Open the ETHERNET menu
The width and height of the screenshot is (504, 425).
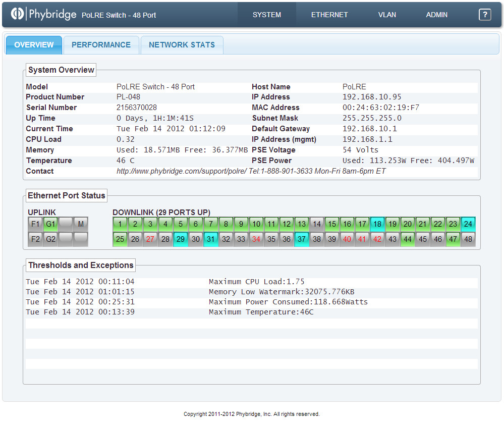pyautogui.click(x=329, y=15)
